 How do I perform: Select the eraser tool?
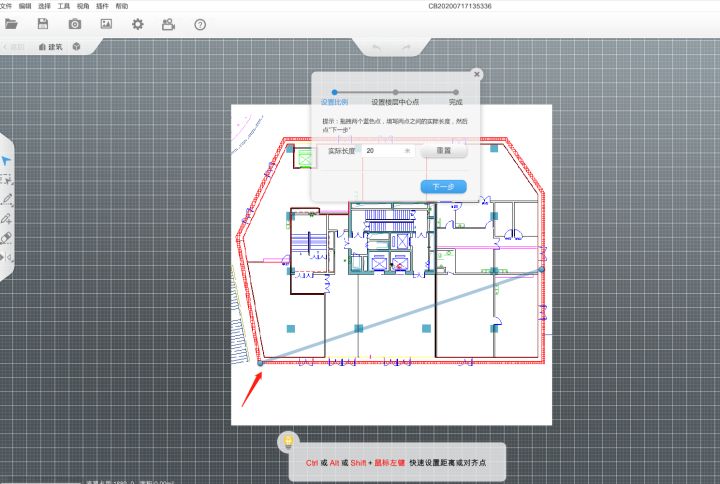(6, 238)
